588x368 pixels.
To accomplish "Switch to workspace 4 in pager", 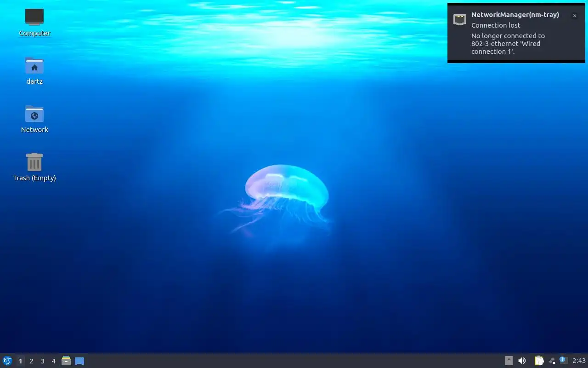I will [x=53, y=361].
